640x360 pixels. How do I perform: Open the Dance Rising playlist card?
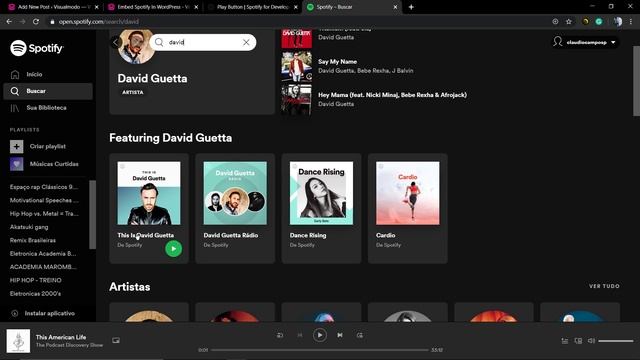tap(321, 209)
